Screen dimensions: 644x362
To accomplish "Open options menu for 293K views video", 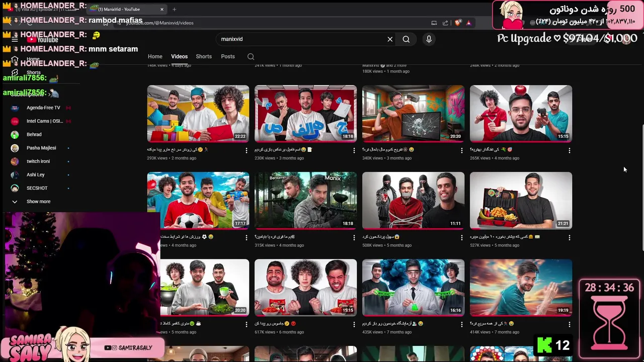I will point(246,150).
